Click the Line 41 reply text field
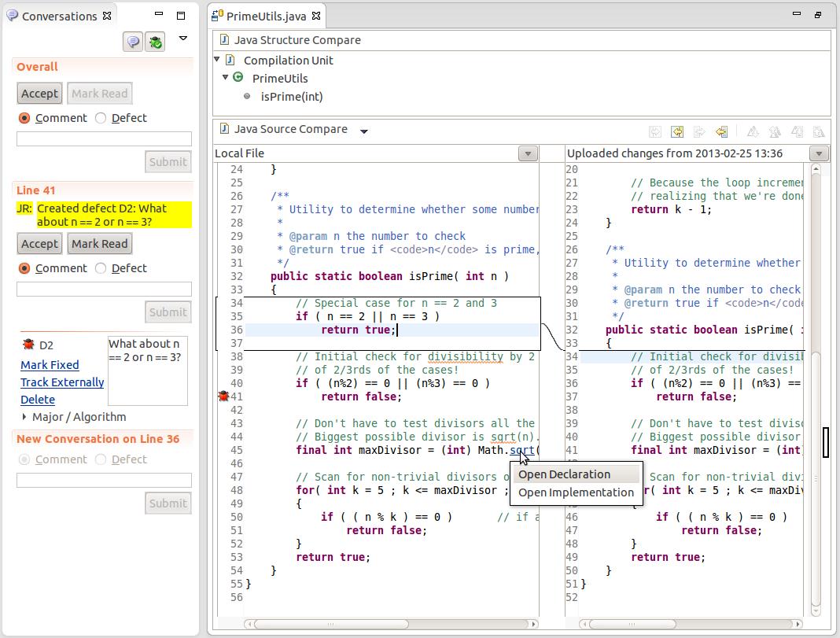Image resolution: width=840 pixels, height=638 pixels. point(104,289)
